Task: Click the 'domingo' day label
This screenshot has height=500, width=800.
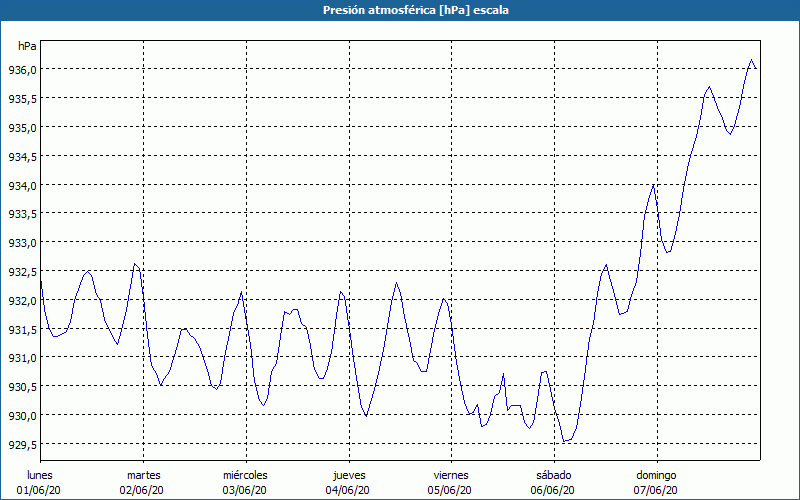Action: pos(656,475)
